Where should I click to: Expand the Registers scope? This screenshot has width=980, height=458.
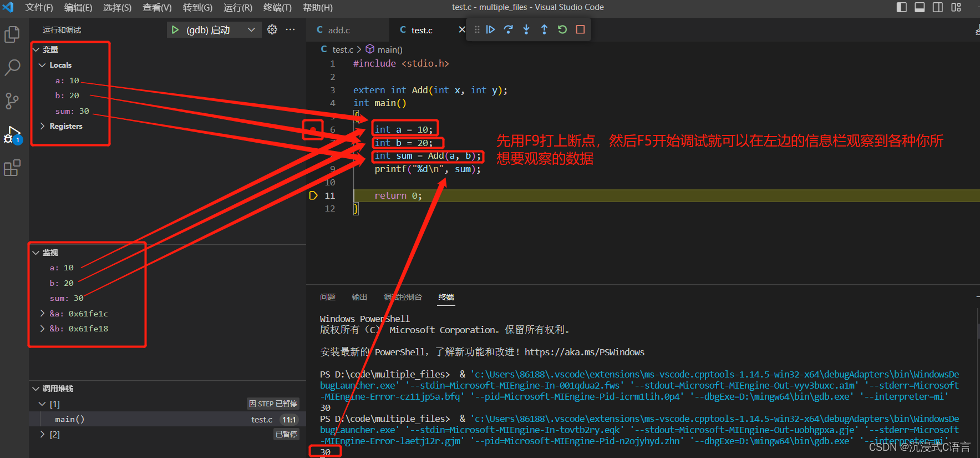click(42, 126)
